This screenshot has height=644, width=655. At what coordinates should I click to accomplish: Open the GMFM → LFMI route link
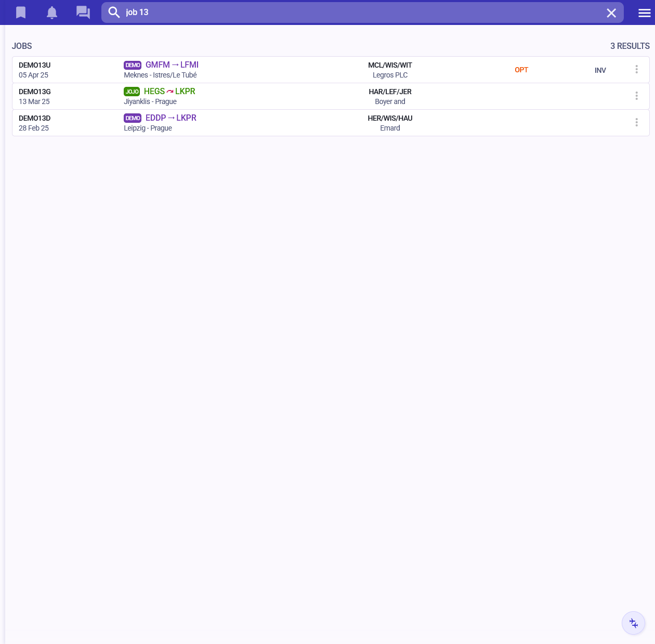click(172, 65)
